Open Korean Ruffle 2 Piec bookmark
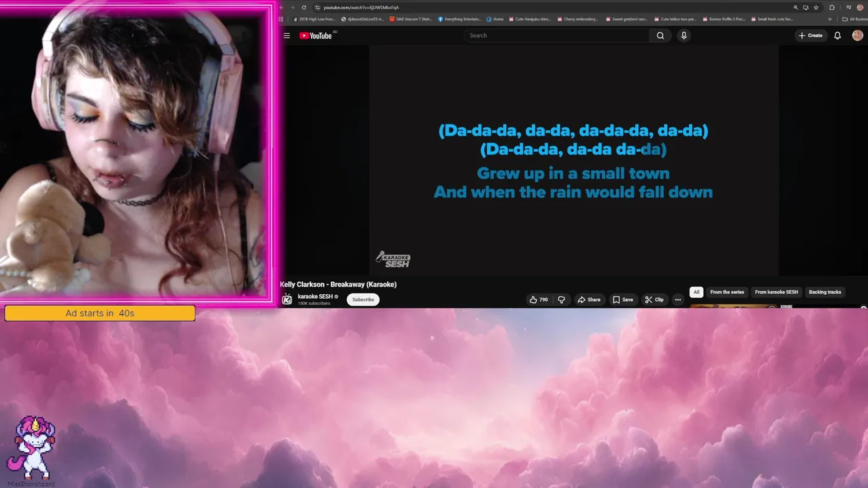Screen dimensions: 868x488 tap(724, 19)
